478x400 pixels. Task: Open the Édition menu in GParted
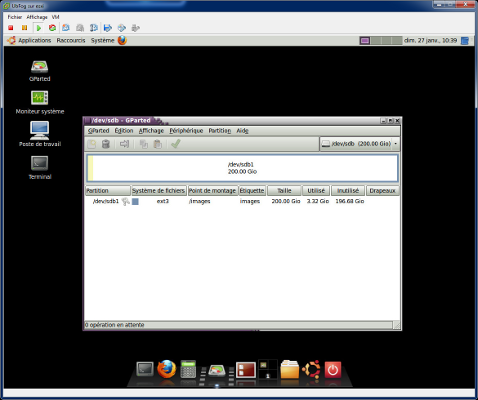pyautogui.click(x=124, y=131)
